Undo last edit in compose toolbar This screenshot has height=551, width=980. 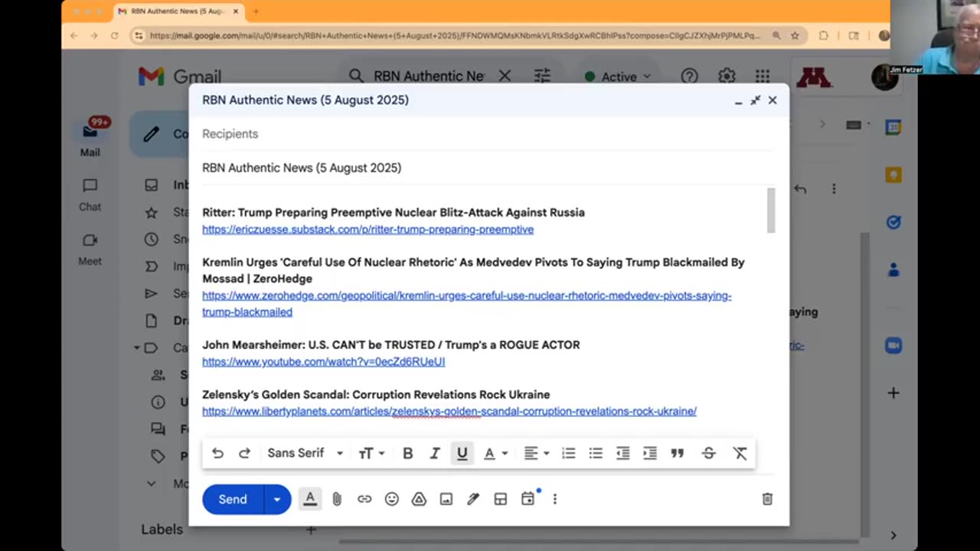pos(217,453)
